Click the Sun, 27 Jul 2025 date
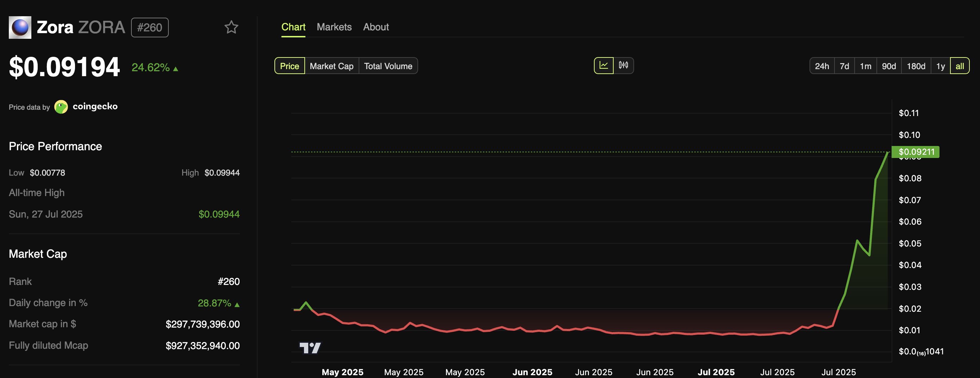The height and width of the screenshot is (378, 980). click(x=46, y=214)
